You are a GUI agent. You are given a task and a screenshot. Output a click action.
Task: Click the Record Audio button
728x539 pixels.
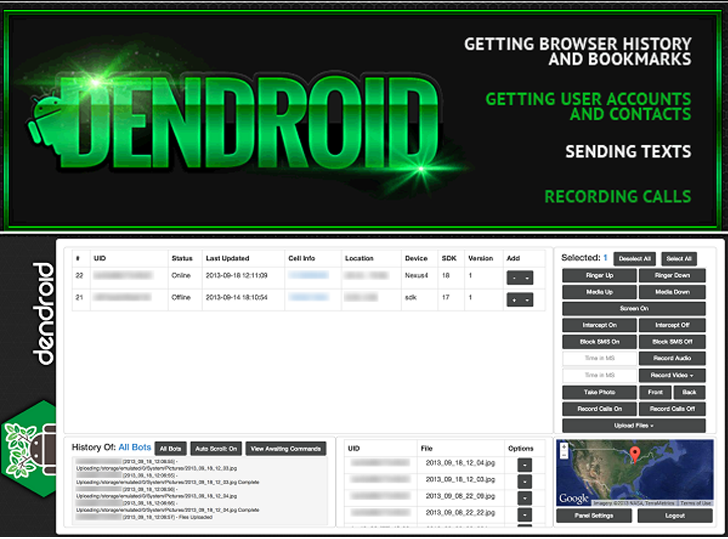(672, 358)
